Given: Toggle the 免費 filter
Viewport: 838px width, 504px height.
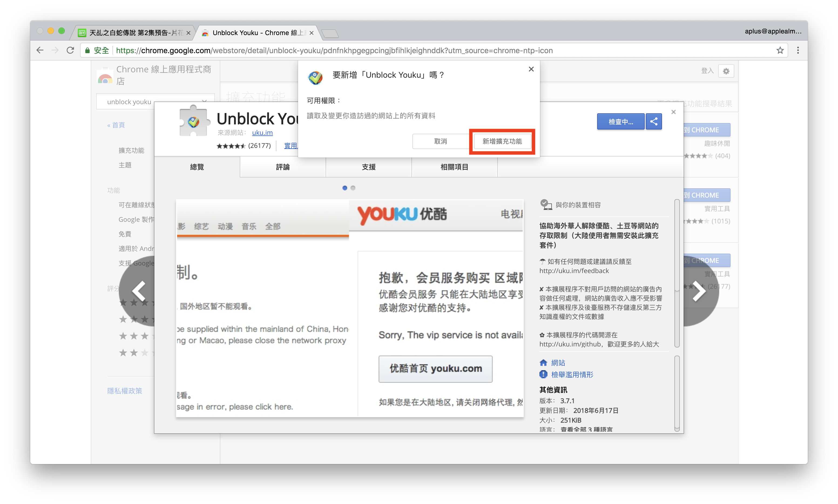Looking at the screenshot, I should (x=125, y=234).
